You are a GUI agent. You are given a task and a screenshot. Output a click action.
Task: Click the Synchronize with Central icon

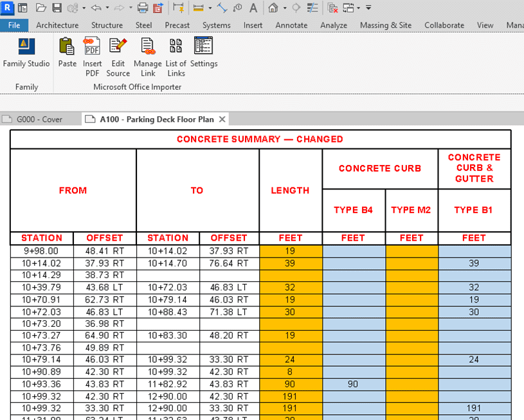[x=73, y=8]
